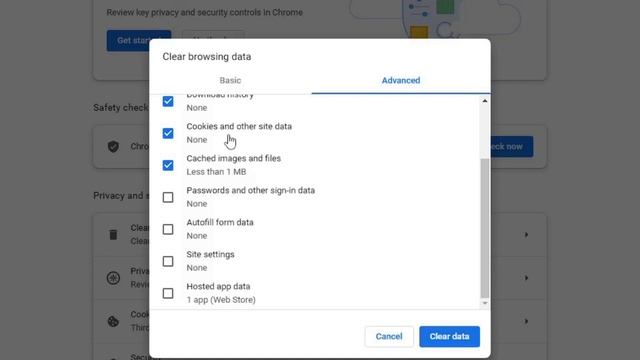640x360 pixels.
Task: Click the trash can icon in Privacy list
Action: [x=113, y=235]
